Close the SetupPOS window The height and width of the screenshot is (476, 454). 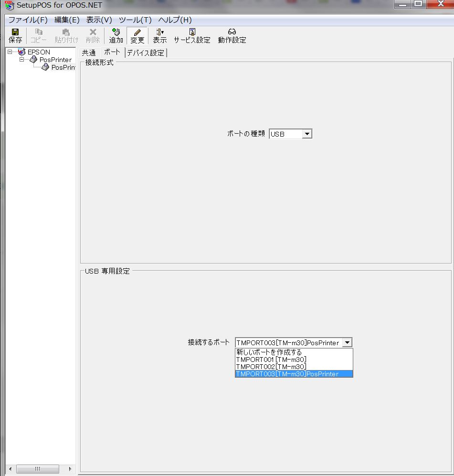441,4
